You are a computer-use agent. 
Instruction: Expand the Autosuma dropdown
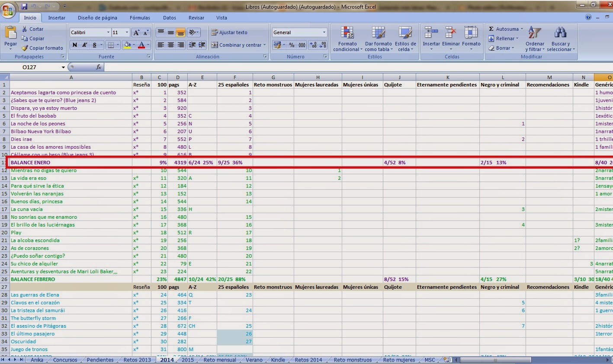coord(522,29)
